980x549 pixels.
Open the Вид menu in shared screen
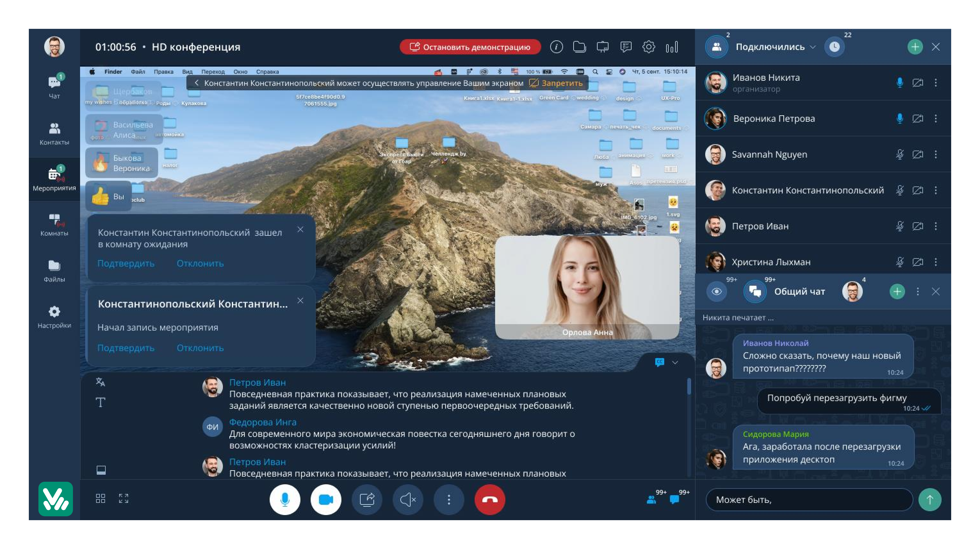187,71
